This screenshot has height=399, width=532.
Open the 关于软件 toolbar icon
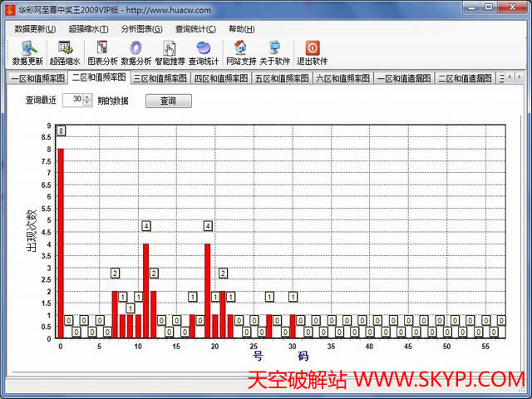[x=274, y=52]
